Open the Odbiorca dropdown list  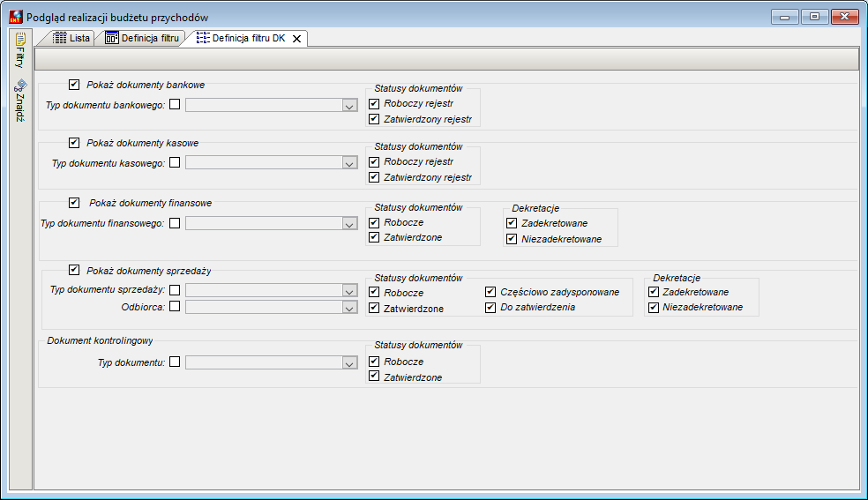(349, 307)
